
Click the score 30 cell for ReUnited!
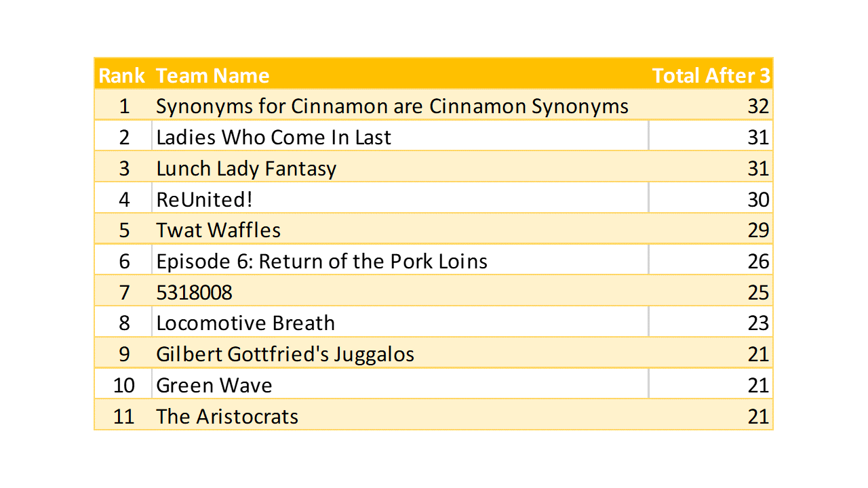758,200
